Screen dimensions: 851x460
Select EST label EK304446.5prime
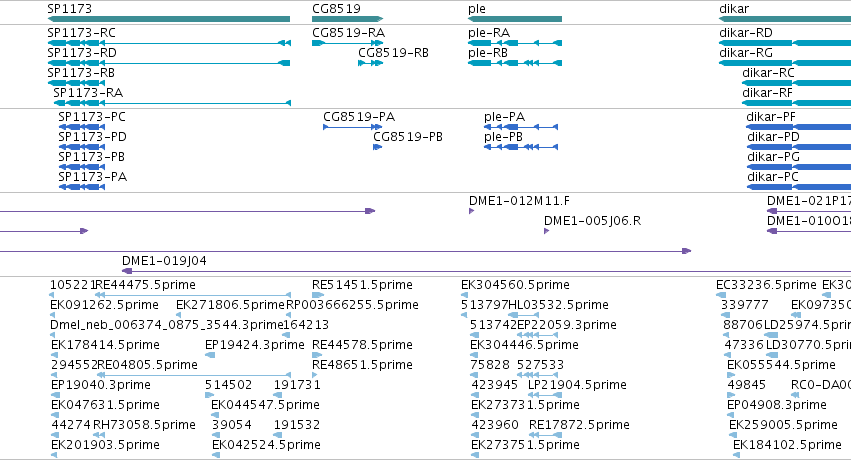point(524,346)
